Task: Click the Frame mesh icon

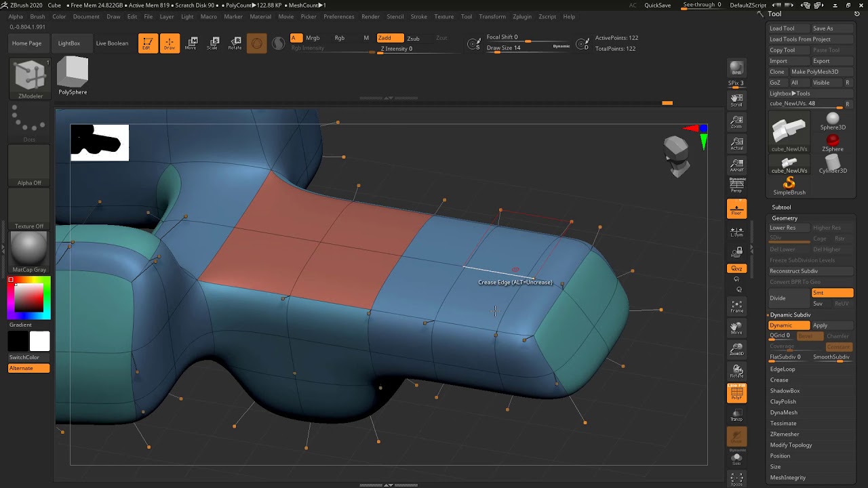Action: 736,306
